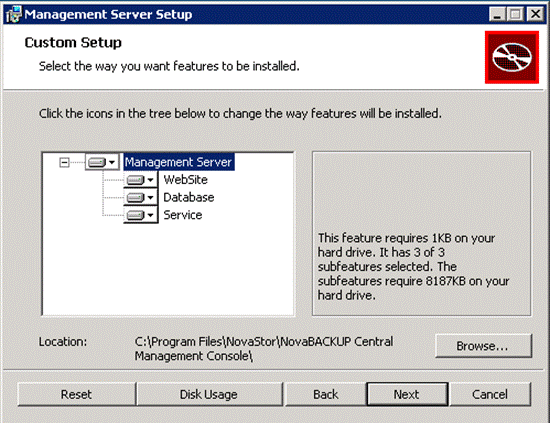Select the Service subfeature label

tap(183, 215)
